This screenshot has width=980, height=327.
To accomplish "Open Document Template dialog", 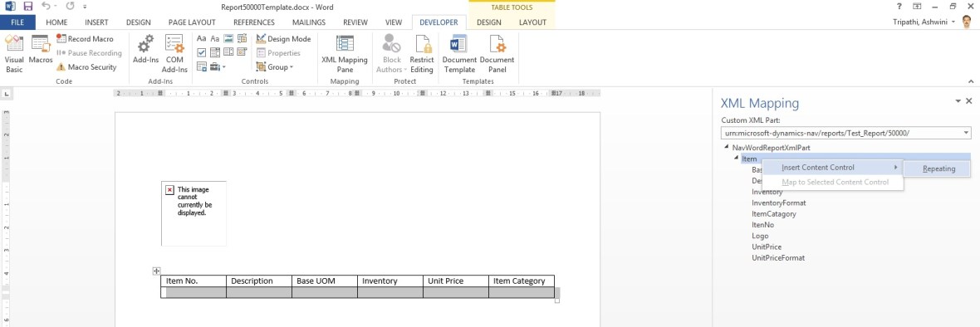I will point(459,54).
